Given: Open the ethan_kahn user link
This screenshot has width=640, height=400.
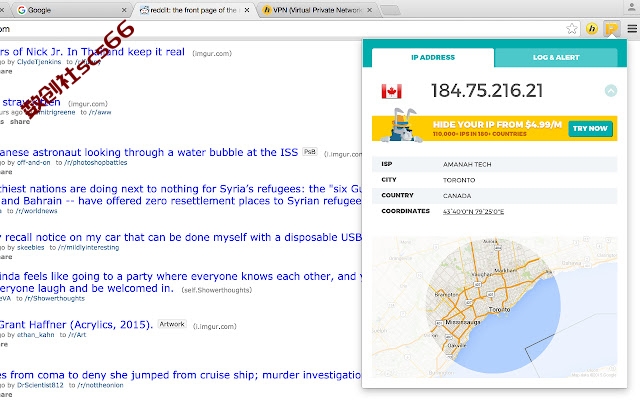Looking at the screenshot, I should click(x=36, y=335).
